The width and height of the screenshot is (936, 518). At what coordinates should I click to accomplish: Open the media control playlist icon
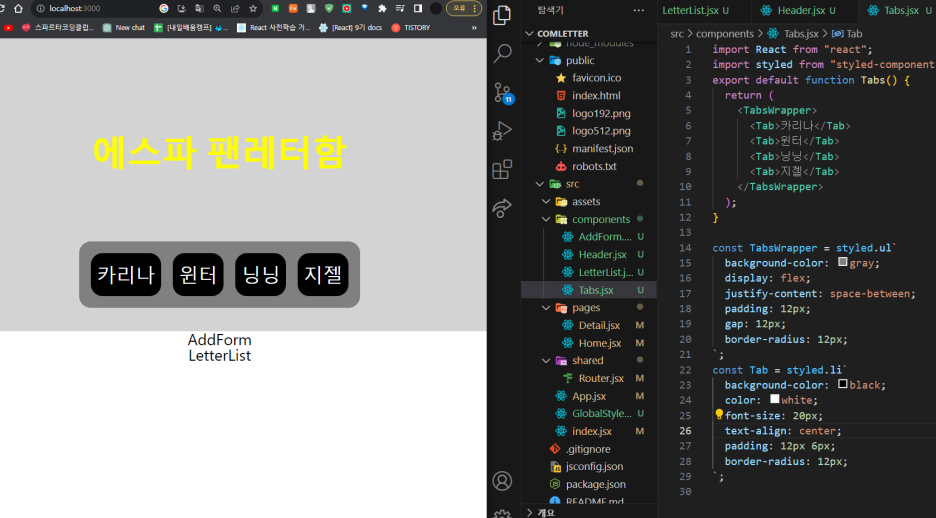tap(401, 8)
